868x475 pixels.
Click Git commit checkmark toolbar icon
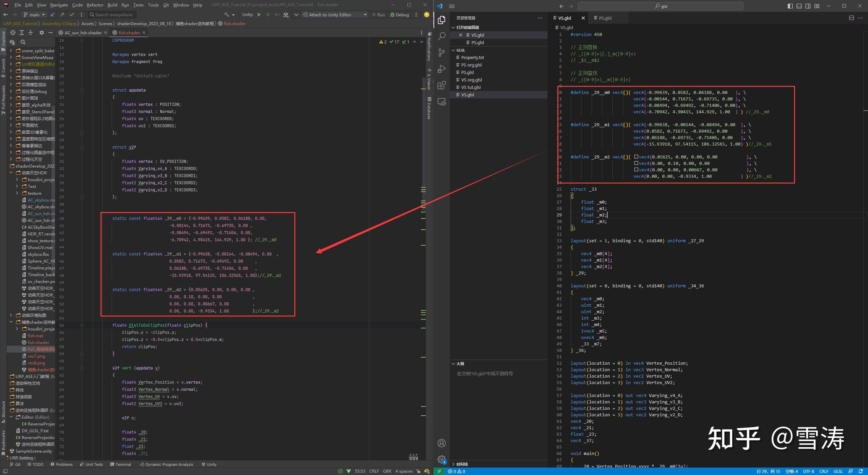[x=72, y=15]
